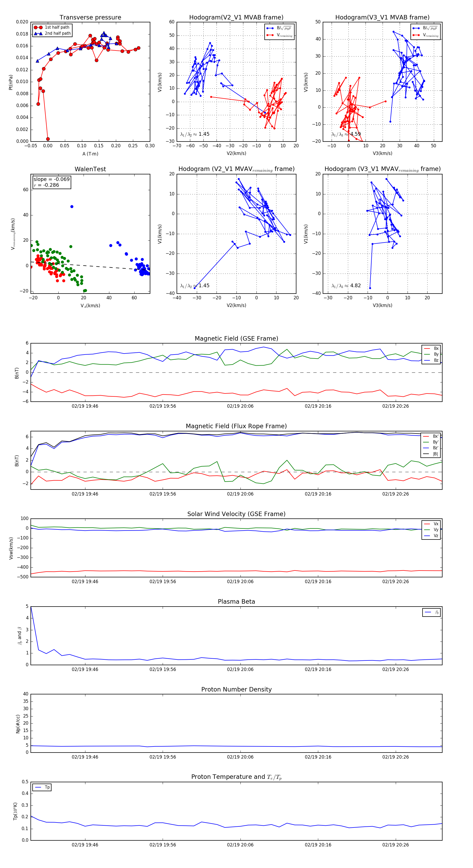The height and width of the screenshot is (868, 473).
Task: Click λ1/λ2 ≈ 1.45 in V2_V1 MVAV hodogram
Action: [x=194, y=286]
